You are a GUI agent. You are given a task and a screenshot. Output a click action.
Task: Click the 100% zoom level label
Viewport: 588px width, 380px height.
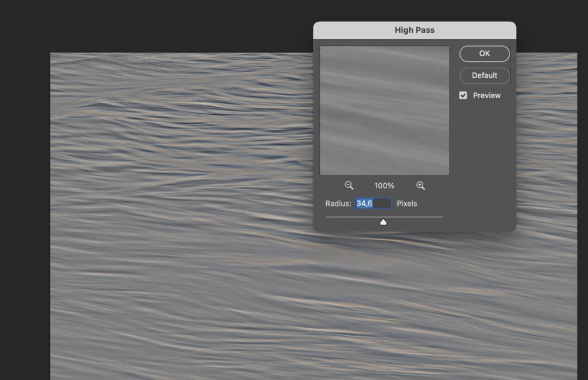(x=384, y=185)
